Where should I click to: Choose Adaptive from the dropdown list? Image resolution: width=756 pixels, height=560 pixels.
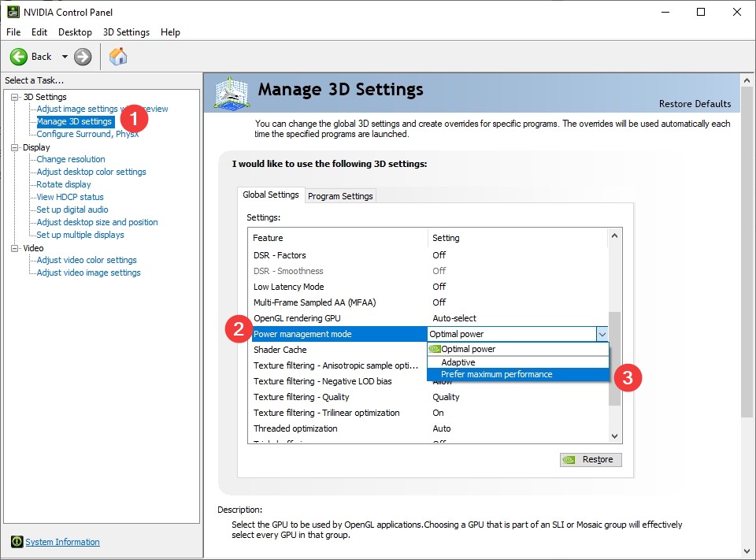[518, 362]
